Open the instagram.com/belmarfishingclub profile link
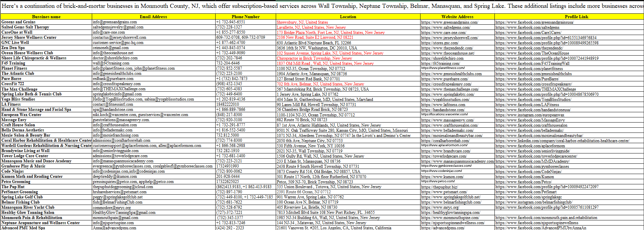Image resolution: width=644 pixels, height=230 pixels. (x=534, y=203)
